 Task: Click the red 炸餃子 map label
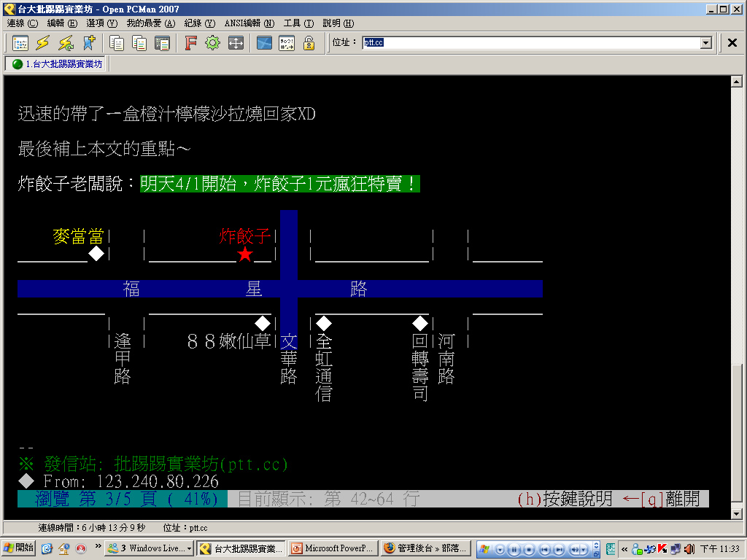(x=245, y=236)
